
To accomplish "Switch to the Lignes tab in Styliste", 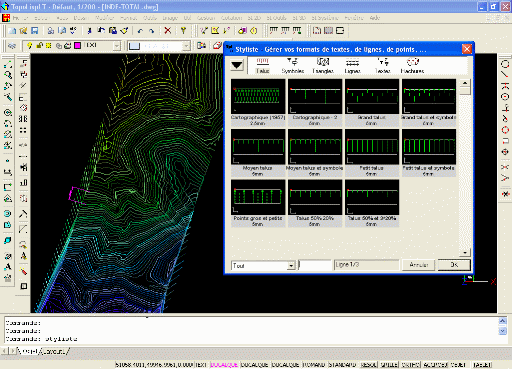I will click(x=352, y=66).
